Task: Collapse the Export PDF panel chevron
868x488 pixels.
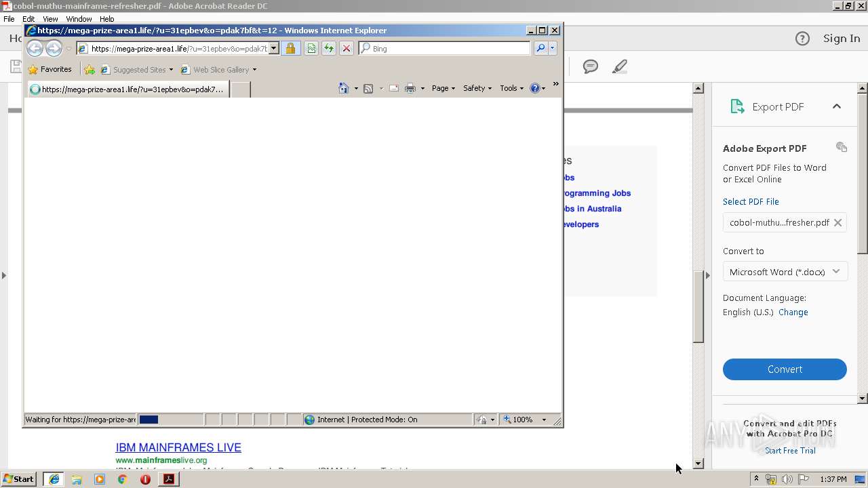Action: (837, 106)
